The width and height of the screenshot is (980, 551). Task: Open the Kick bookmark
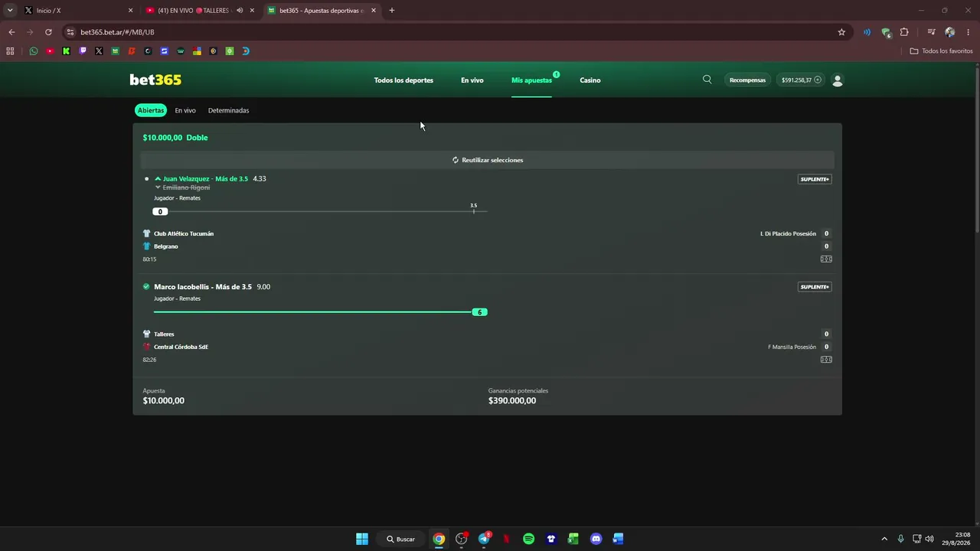pyautogui.click(x=66, y=51)
